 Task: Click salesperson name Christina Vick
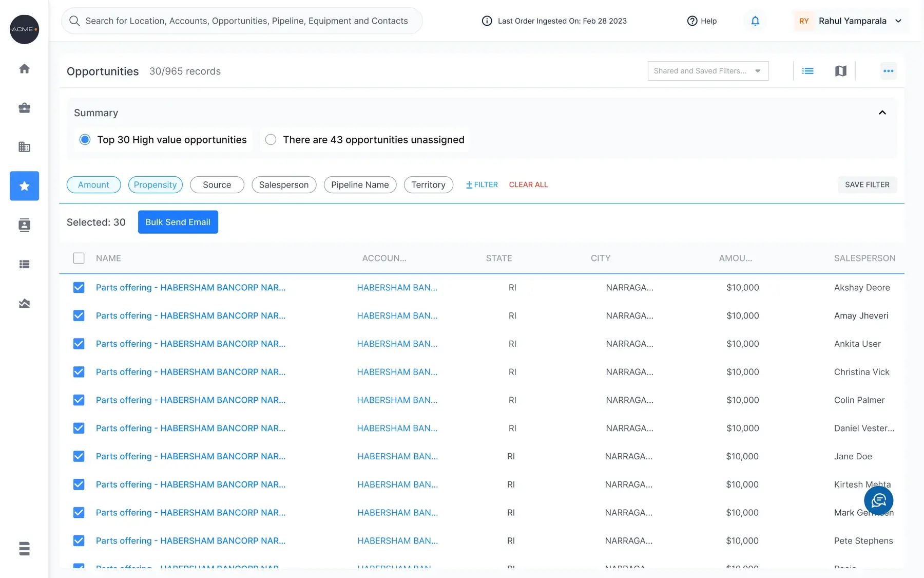(x=861, y=372)
